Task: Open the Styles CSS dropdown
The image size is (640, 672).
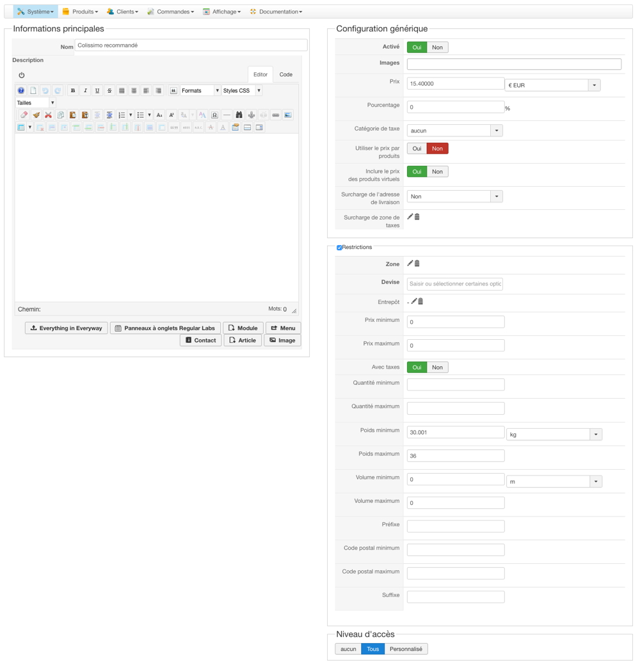Action: tap(242, 90)
